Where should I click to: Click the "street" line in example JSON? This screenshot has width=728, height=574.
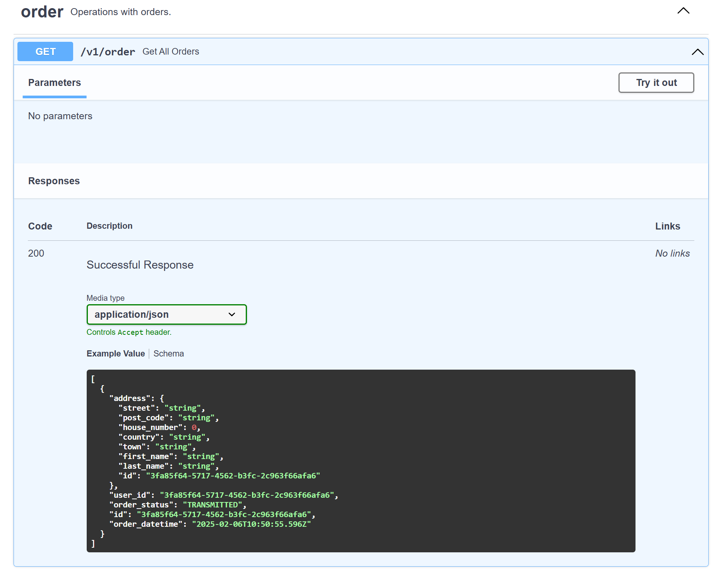(162, 408)
